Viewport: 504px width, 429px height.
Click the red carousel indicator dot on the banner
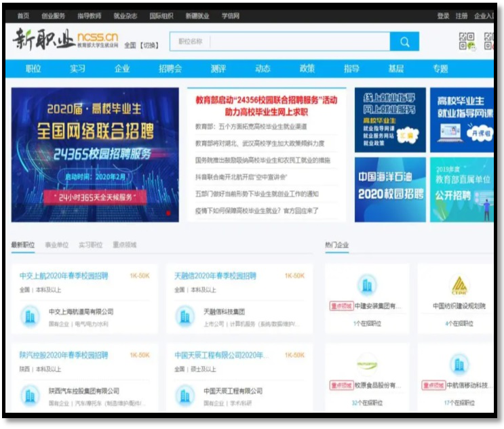pos(168,213)
